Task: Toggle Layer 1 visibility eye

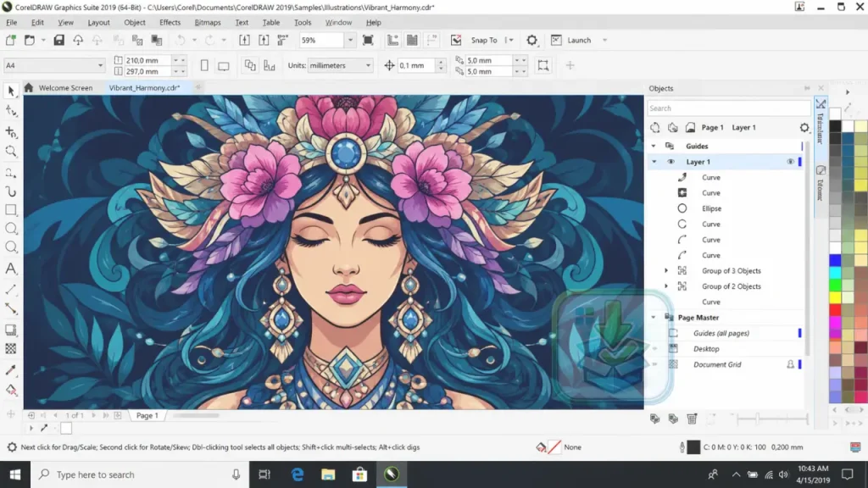Action: 791,162
